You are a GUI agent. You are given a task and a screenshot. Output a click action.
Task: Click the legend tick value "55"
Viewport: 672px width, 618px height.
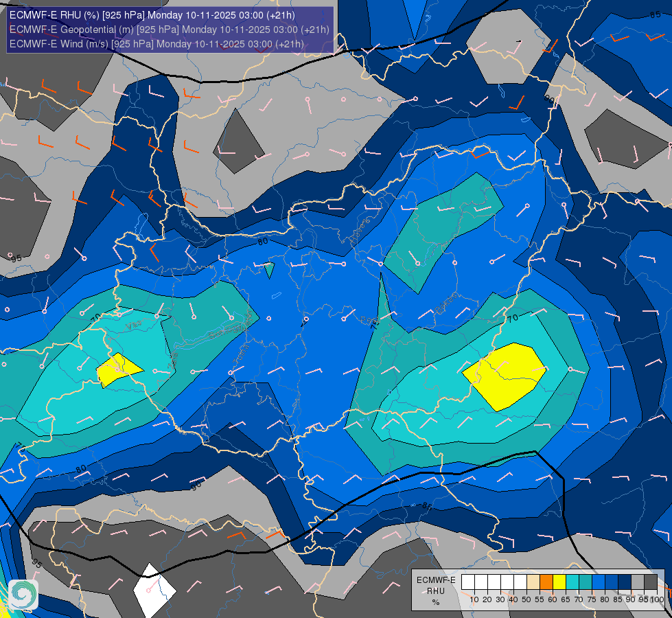[540, 600]
